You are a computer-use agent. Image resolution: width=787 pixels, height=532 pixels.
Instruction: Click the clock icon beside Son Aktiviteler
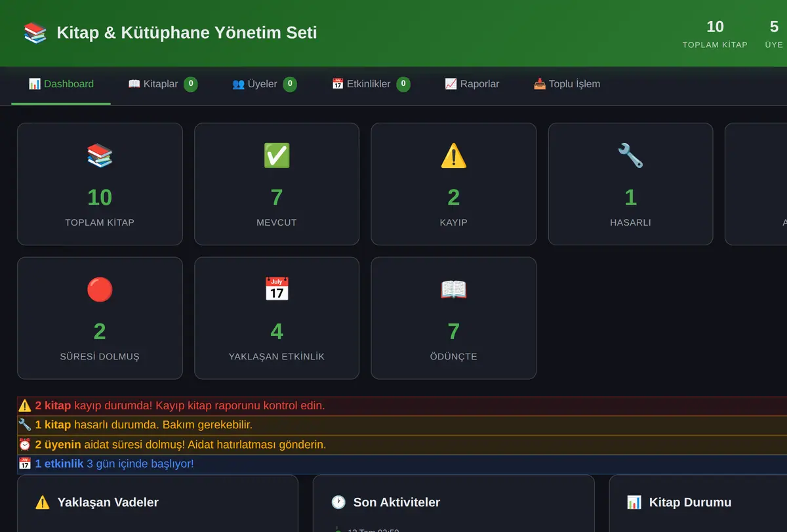pyautogui.click(x=338, y=502)
